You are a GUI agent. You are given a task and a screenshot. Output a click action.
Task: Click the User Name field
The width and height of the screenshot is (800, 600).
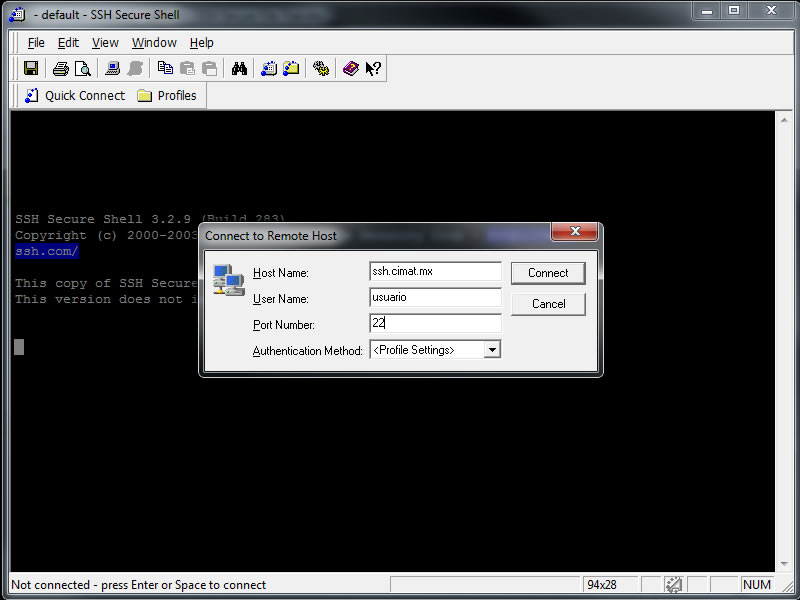pyautogui.click(x=435, y=297)
